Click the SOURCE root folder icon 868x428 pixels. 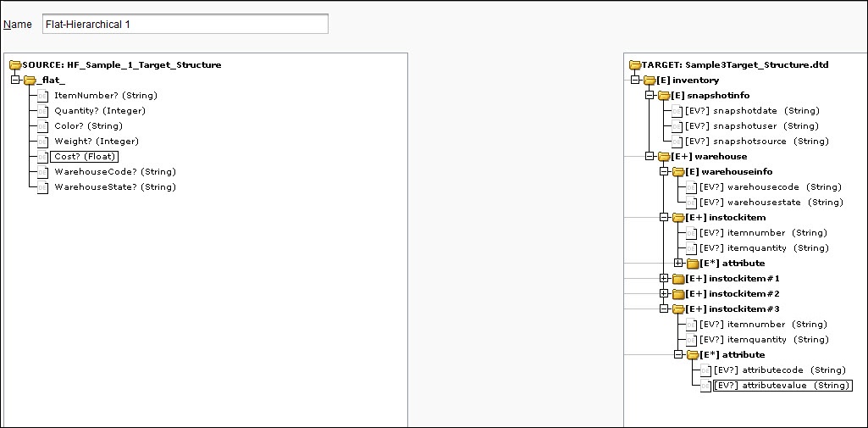[15, 65]
